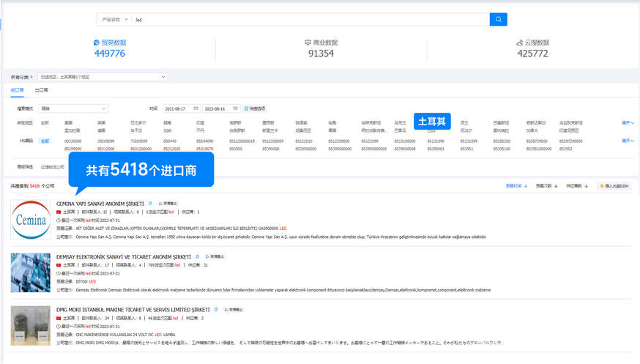Click the tag button beside DEMSAY name
The height and width of the screenshot is (364, 640).
tap(215, 256)
